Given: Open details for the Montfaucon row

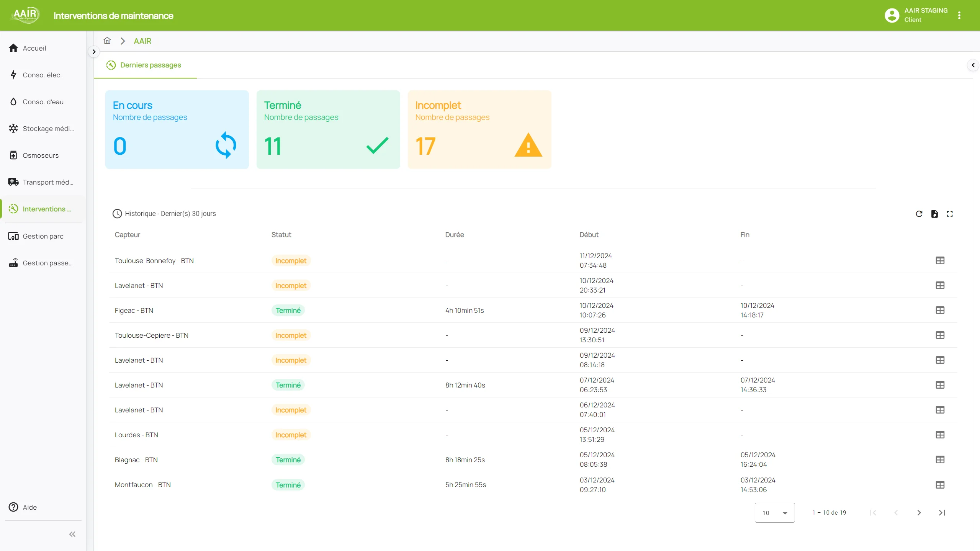Looking at the screenshot, I should tap(940, 485).
